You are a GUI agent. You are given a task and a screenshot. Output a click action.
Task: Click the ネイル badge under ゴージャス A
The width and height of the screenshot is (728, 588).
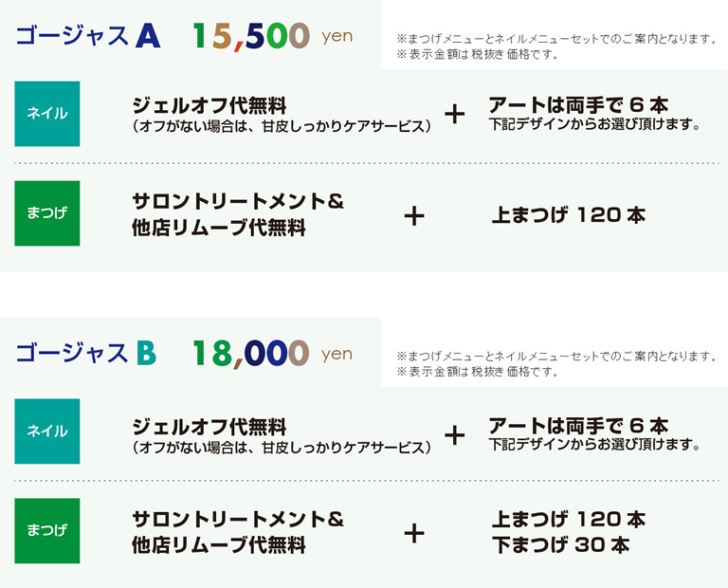point(47,114)
